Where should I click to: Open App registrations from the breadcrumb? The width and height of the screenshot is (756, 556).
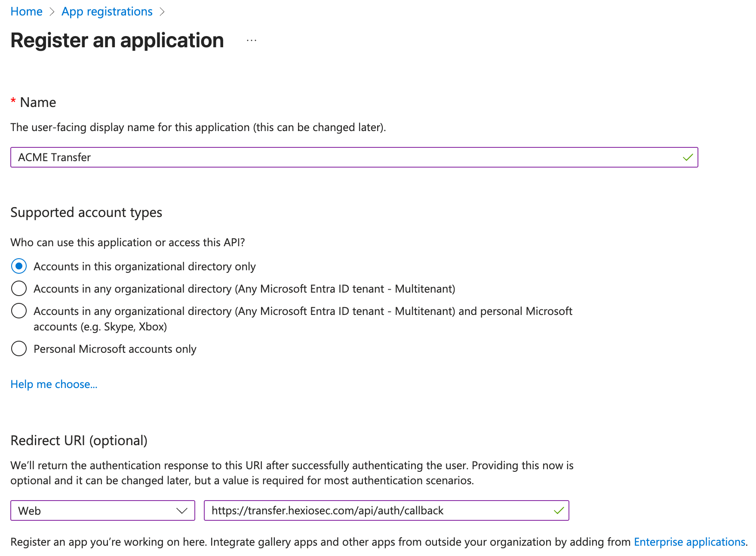click(107, 12)
